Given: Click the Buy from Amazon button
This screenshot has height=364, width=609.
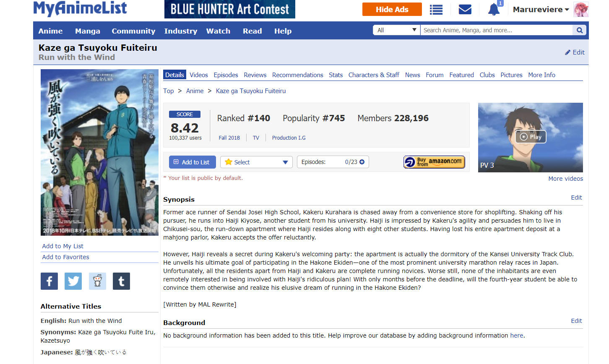Looking at the screenshot, I should tap(434, 162).
